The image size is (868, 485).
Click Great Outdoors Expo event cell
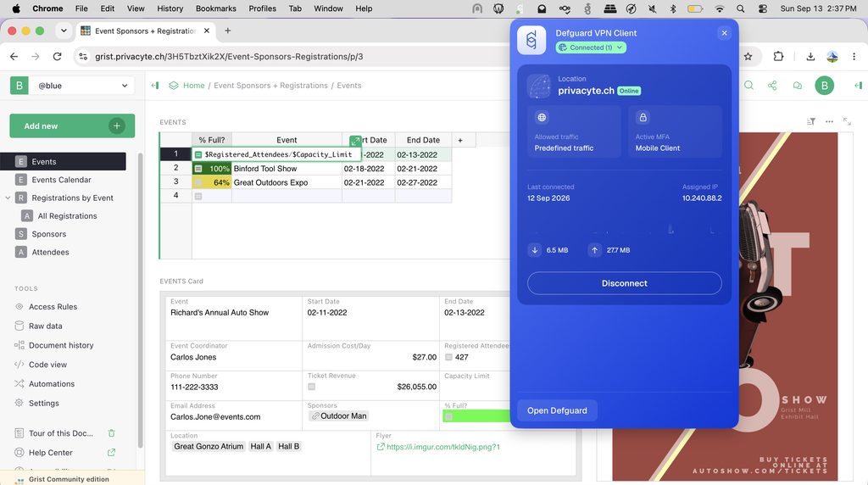[x=287, y=182]
